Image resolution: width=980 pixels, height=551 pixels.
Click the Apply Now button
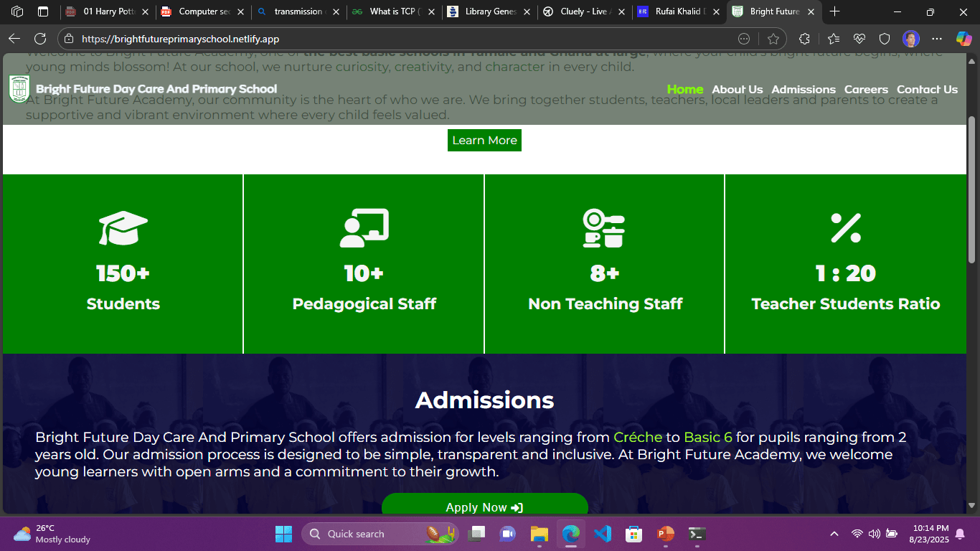pos(484,507)
